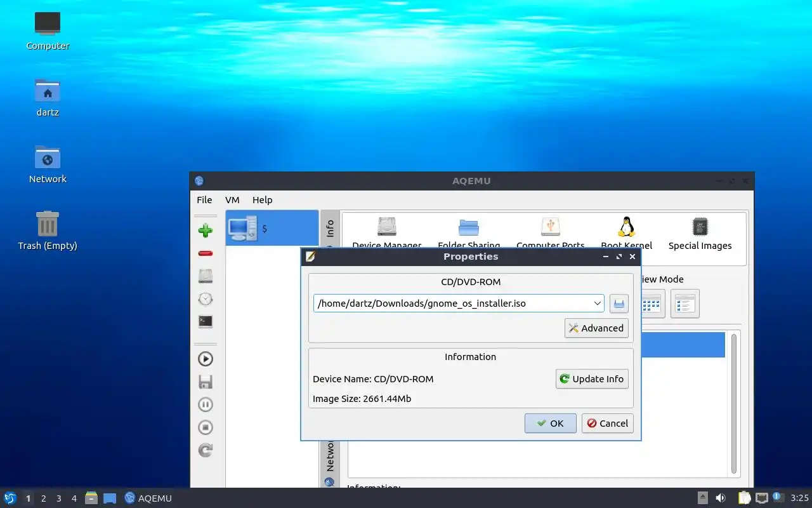Browse for CD/DVD image file with drive icon
This screenshot has width=812, height=508.
click(619, 304)
